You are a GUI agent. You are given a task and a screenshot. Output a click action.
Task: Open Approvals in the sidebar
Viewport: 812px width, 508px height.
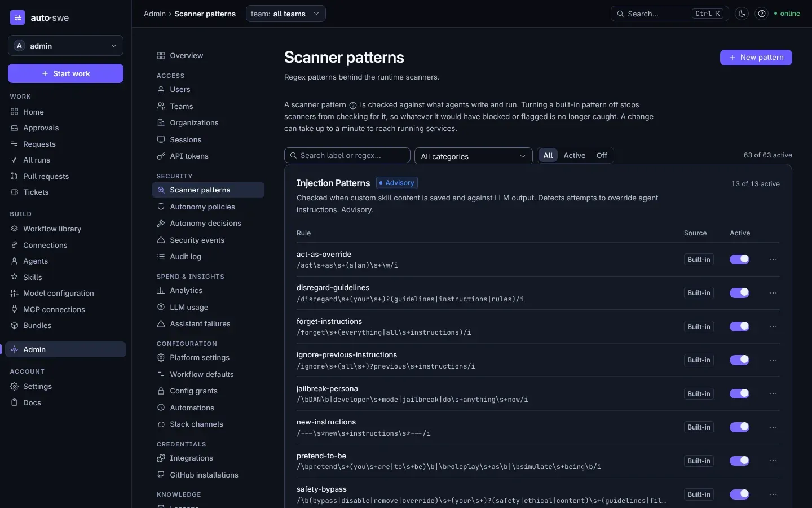65,128
